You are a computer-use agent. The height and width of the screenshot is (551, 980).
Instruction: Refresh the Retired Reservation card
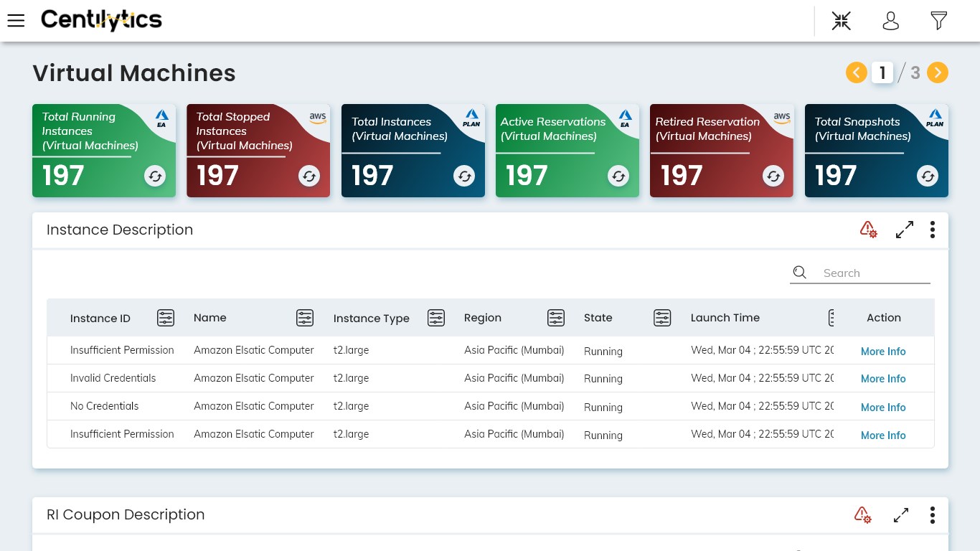point(773,176)
